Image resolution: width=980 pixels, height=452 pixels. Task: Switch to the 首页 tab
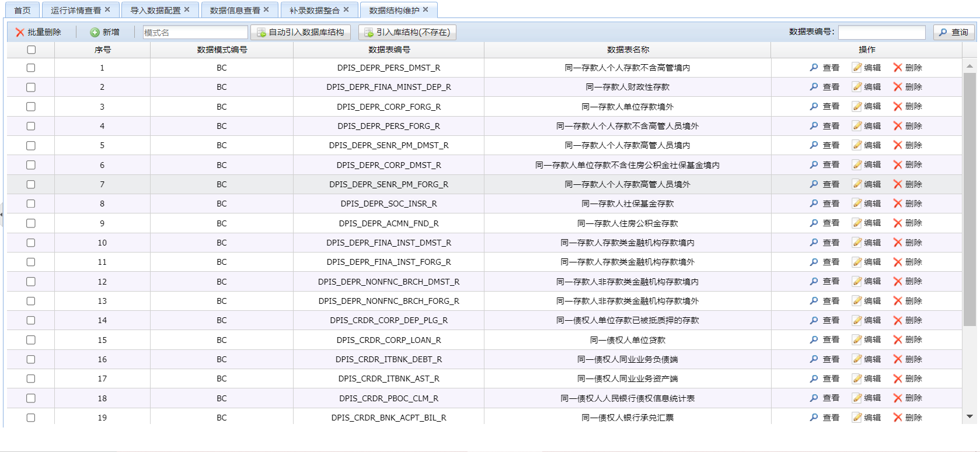pos(22,10)
